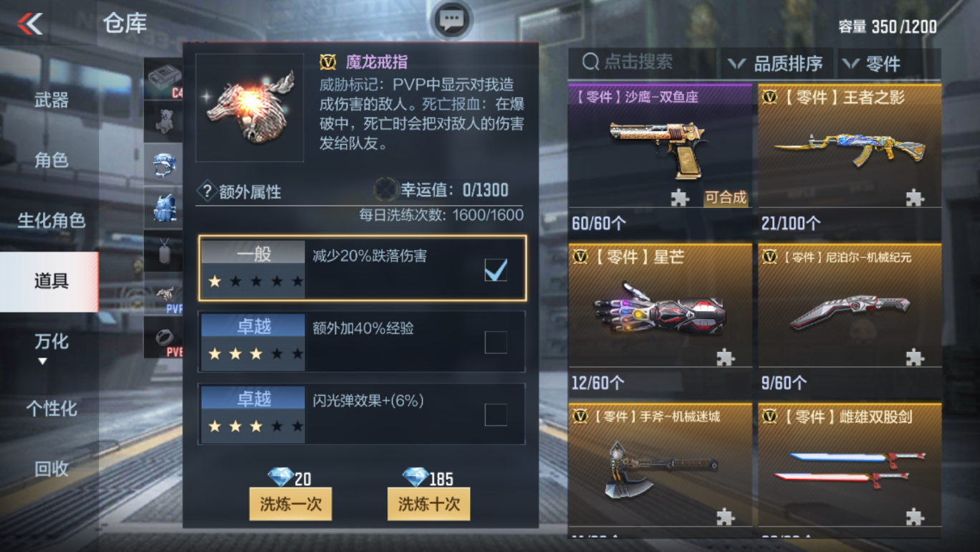Click the 点击搜索 search field

pos(643,63)
